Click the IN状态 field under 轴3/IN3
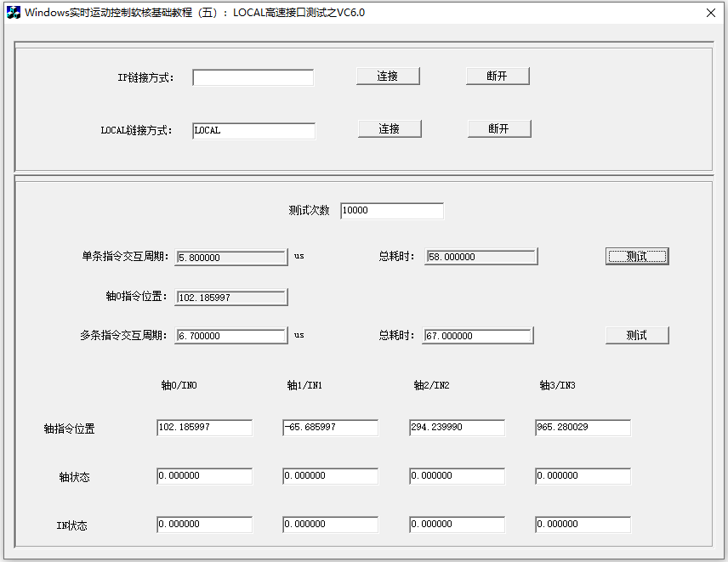 click(583, 525)
